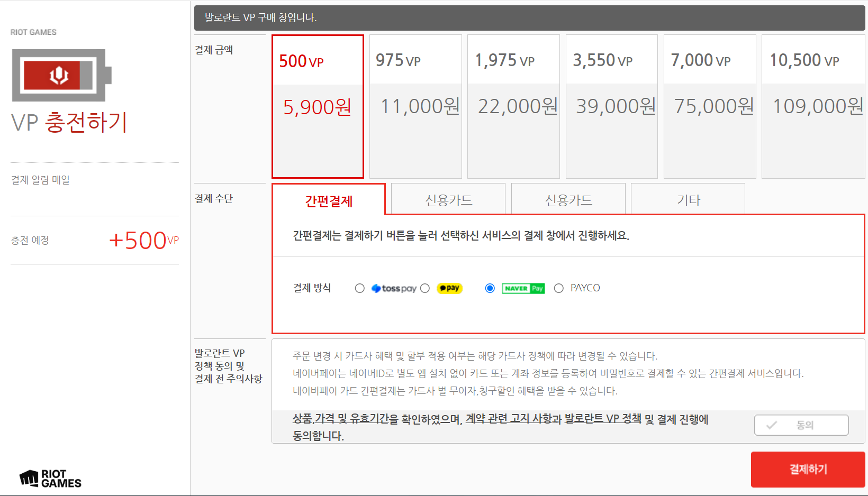Select the 500 VP 5,900원 package
This screenshot has height=496, width=868.
(318, 106)
